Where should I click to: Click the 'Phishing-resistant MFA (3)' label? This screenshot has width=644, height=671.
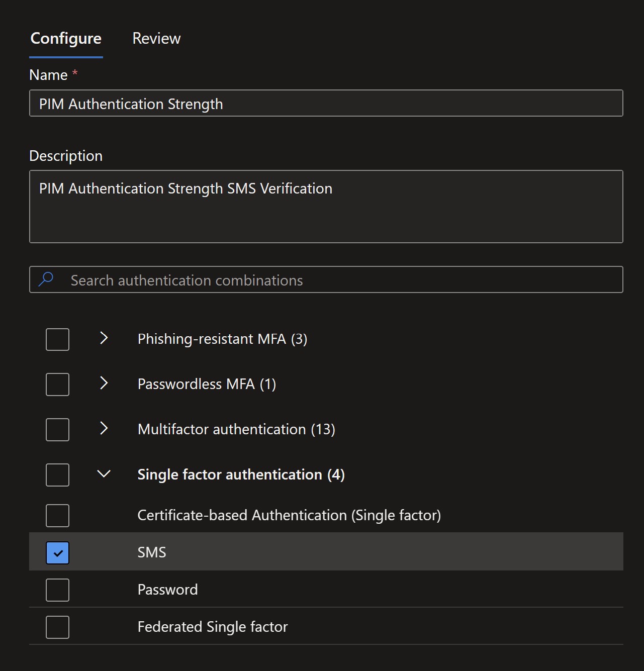[x=222, y=339]
